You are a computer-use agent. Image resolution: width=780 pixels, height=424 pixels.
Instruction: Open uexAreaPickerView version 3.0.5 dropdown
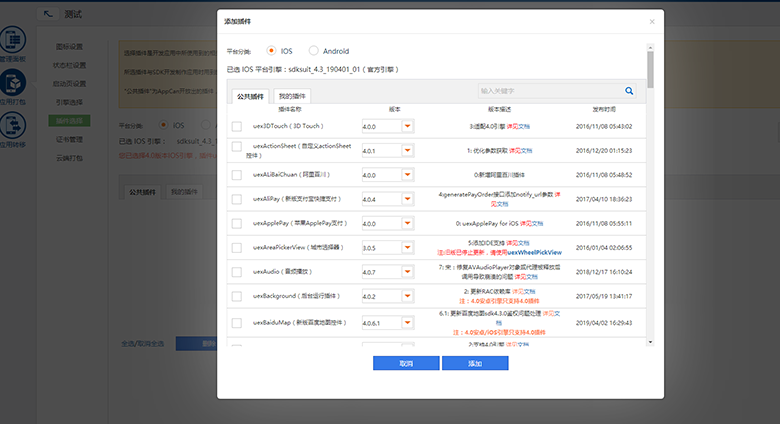(x=407, y=247)
